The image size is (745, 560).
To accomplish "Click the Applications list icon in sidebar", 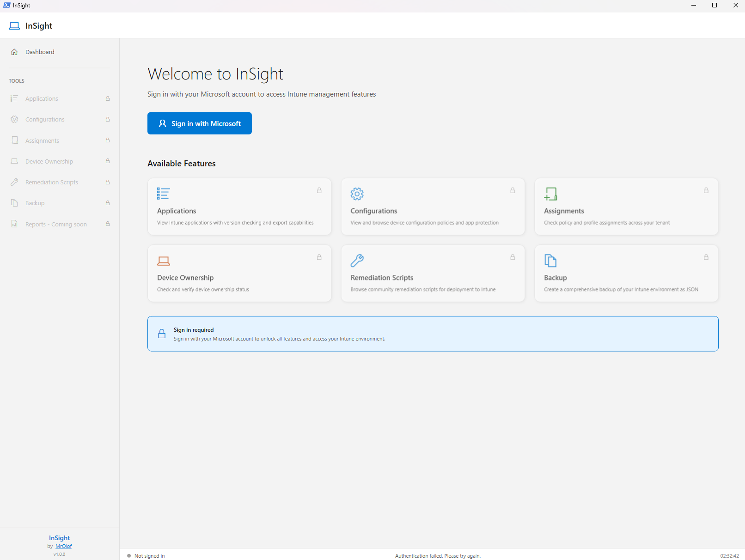I will [14, 98].
